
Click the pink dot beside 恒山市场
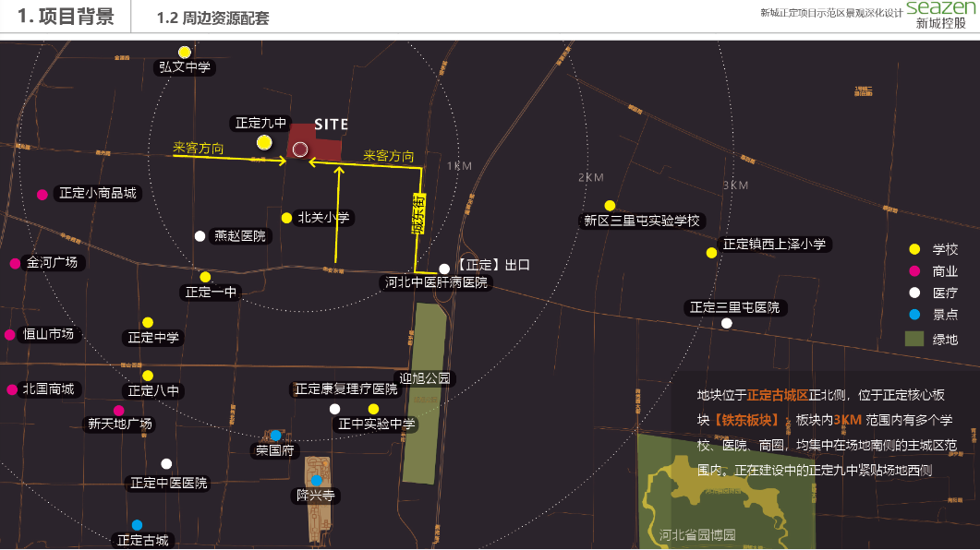click(9, 335)
